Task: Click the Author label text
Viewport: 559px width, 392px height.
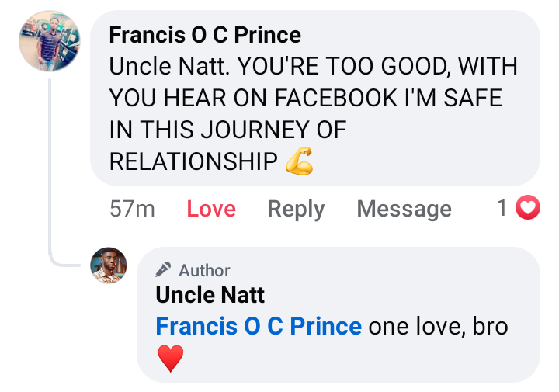Action: [204, 270]
